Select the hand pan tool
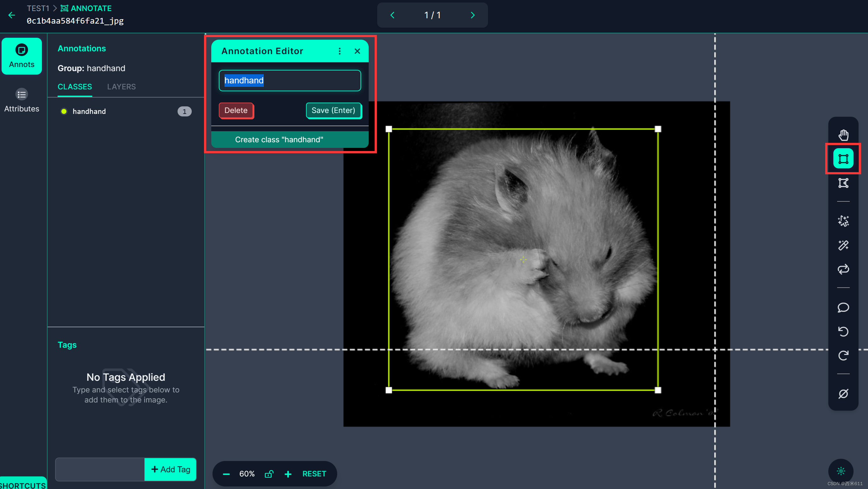868x489 pixels. [x=843, y=135]
